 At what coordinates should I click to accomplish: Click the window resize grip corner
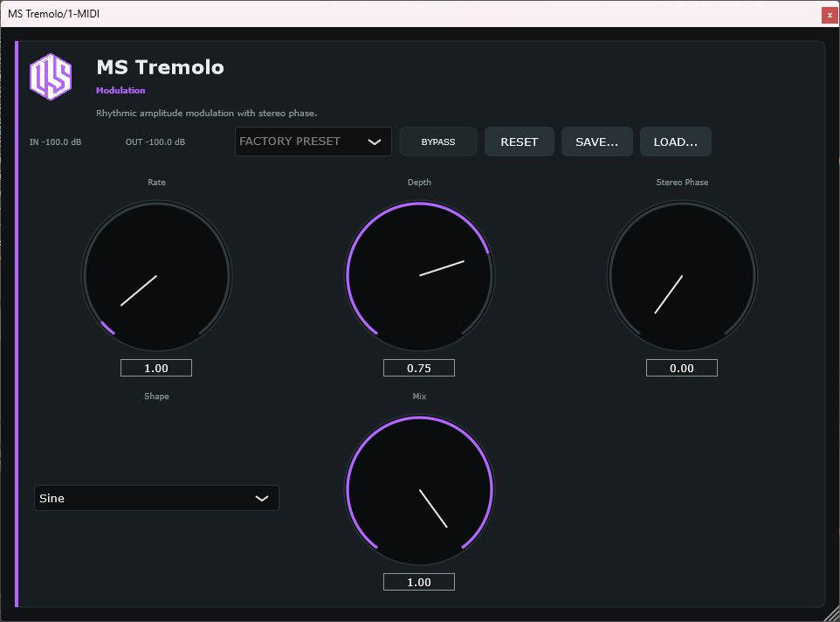[832, 614]
